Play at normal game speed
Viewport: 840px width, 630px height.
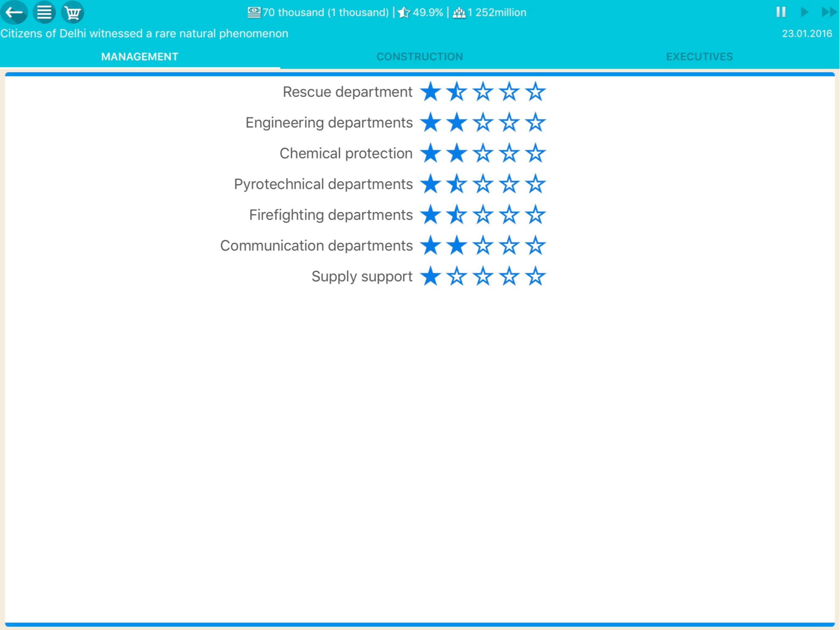tap(804, 12)
